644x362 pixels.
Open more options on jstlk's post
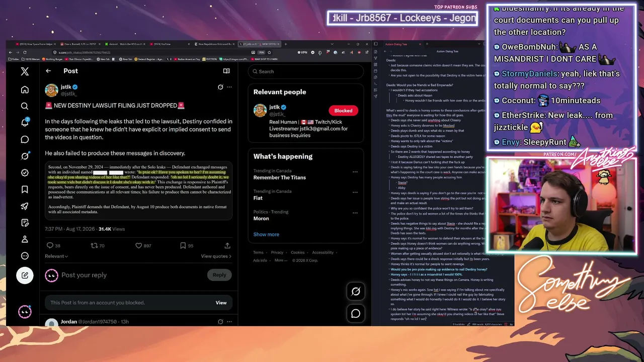pos(229,87)
